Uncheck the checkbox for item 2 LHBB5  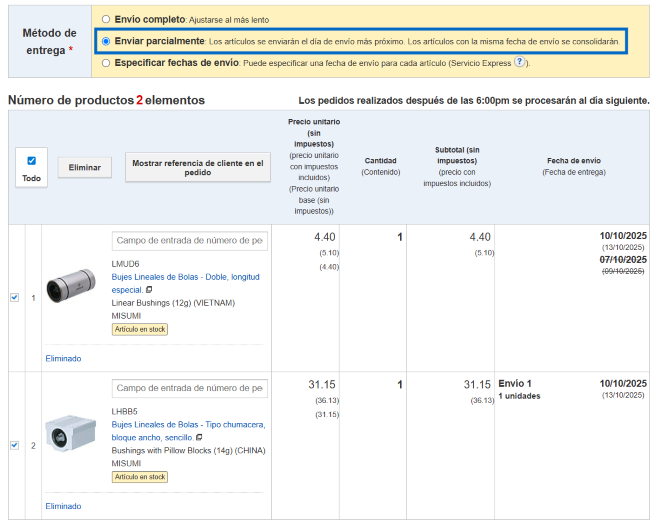tap(14, 445)
